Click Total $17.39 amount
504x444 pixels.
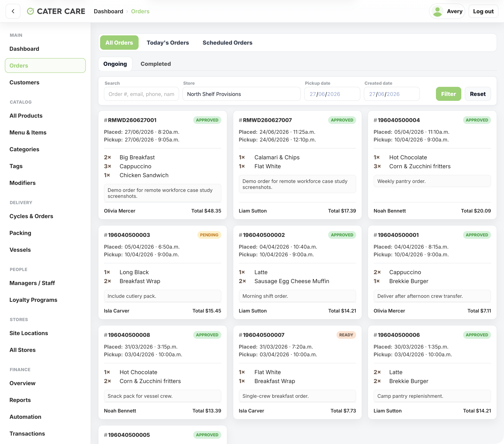click(342, 211)
